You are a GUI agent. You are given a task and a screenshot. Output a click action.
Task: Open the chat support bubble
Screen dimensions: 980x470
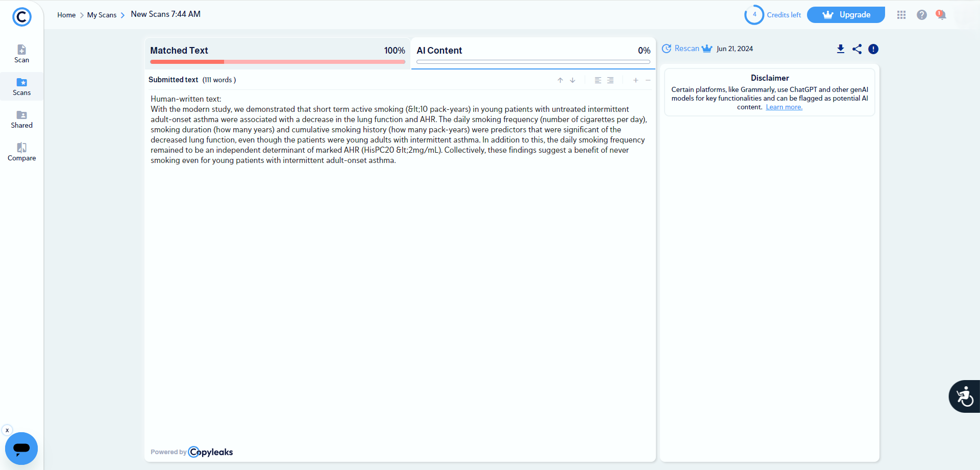tap(21, 449)
